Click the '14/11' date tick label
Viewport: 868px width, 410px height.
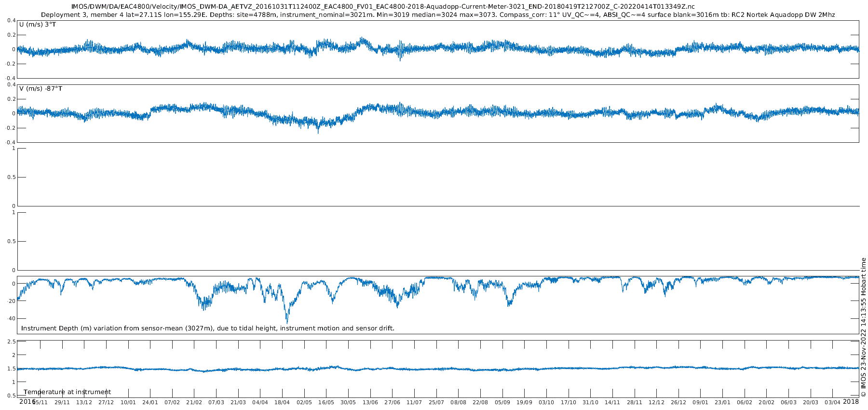[x=612, y=402]
